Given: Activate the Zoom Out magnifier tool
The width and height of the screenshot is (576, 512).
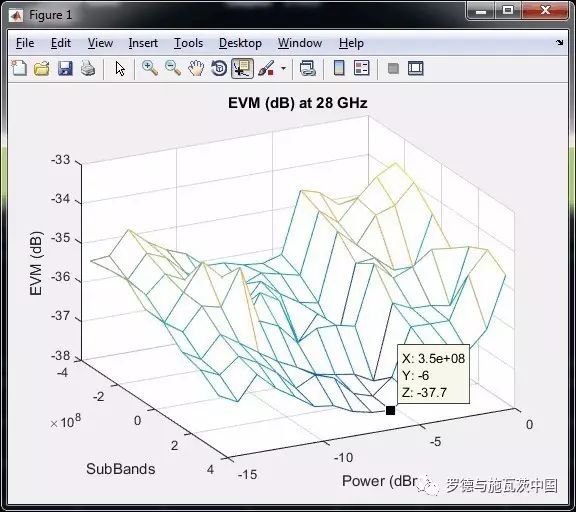Looking at the screenshot, I should 173,68.
